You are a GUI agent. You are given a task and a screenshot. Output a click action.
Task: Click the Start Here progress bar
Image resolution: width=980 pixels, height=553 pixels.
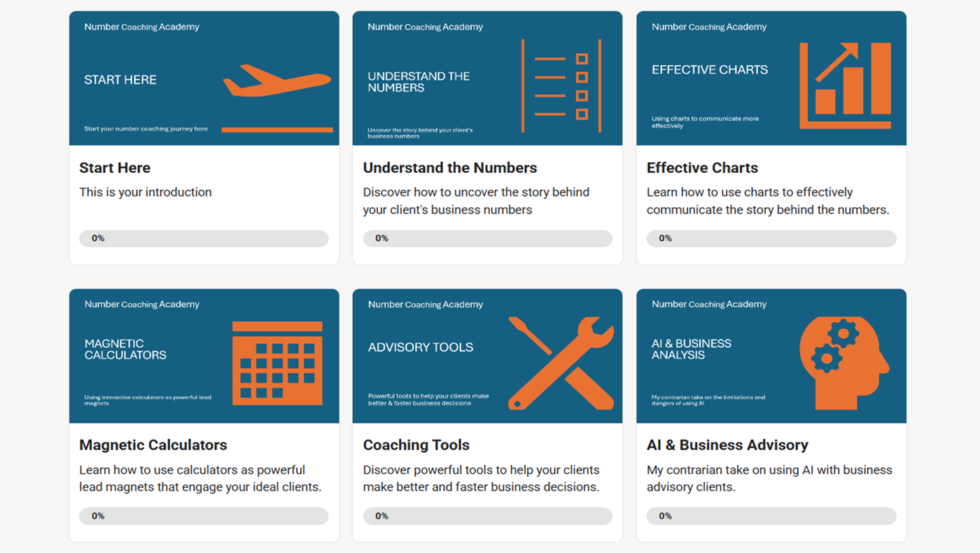204,239
